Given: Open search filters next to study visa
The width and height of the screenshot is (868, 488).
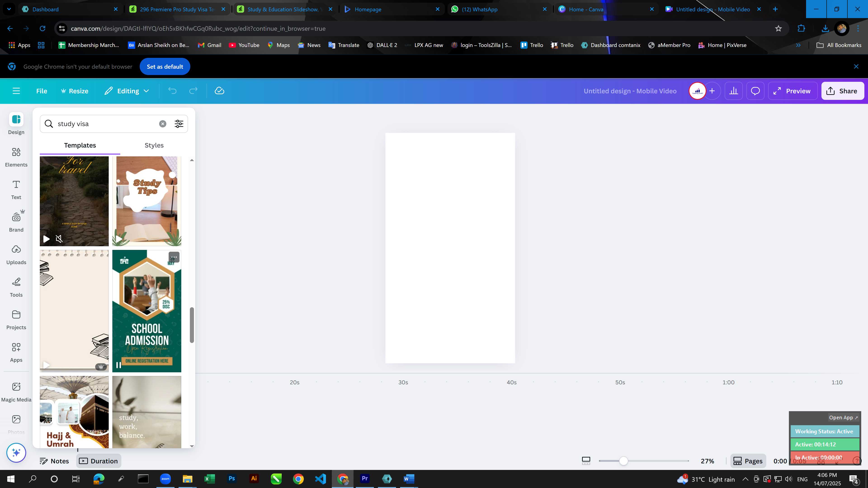Looking at the screenshot, I should (179, 124).
